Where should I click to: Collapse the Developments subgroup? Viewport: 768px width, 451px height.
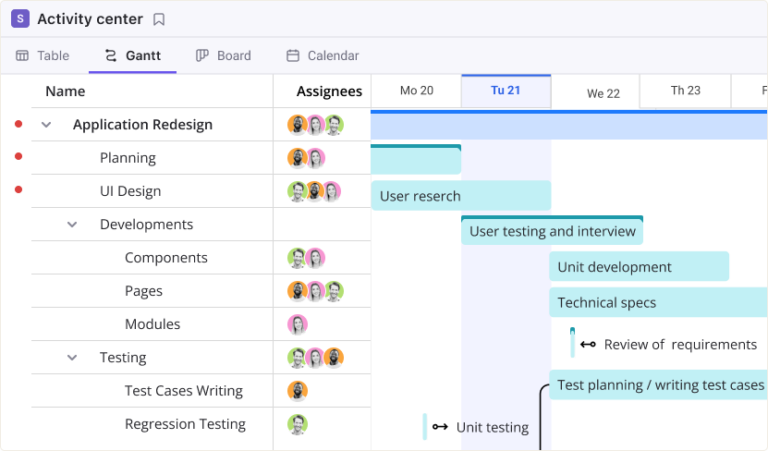click(x=72, y=224)
